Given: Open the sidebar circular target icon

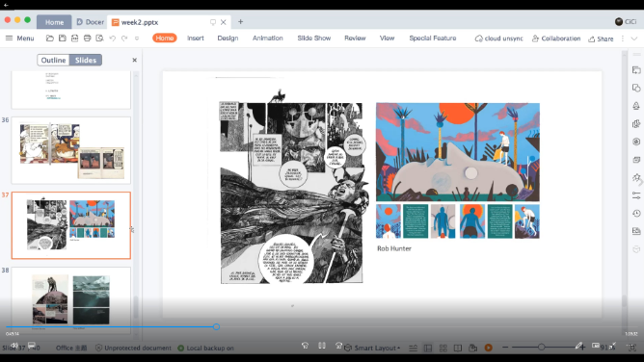Looking at the screenshot, I should pos(636,142).
